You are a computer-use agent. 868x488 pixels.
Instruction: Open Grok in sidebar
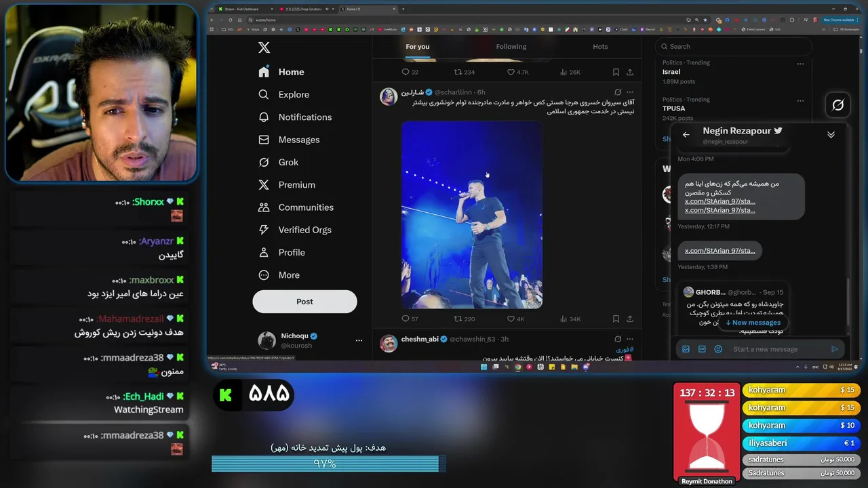tap(279, 162)
